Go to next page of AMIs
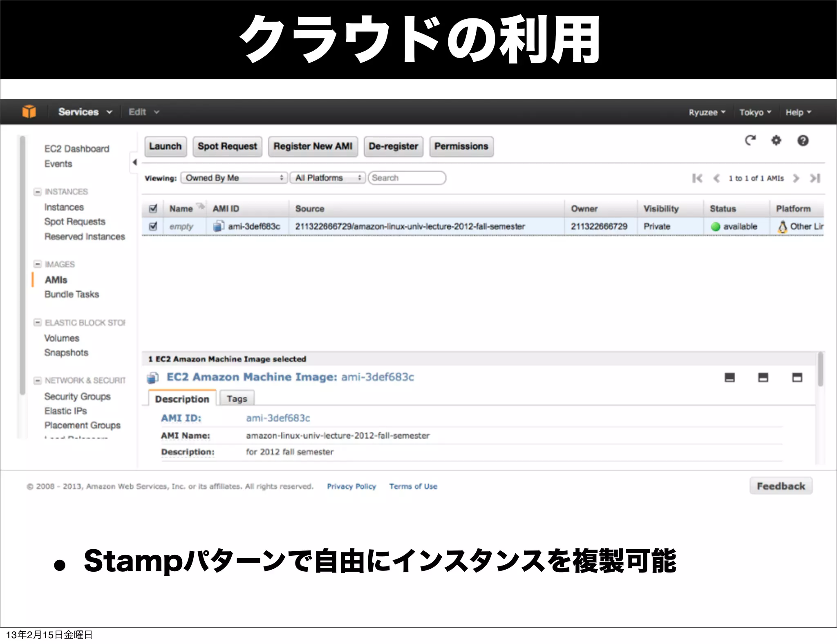 [796, 178]
